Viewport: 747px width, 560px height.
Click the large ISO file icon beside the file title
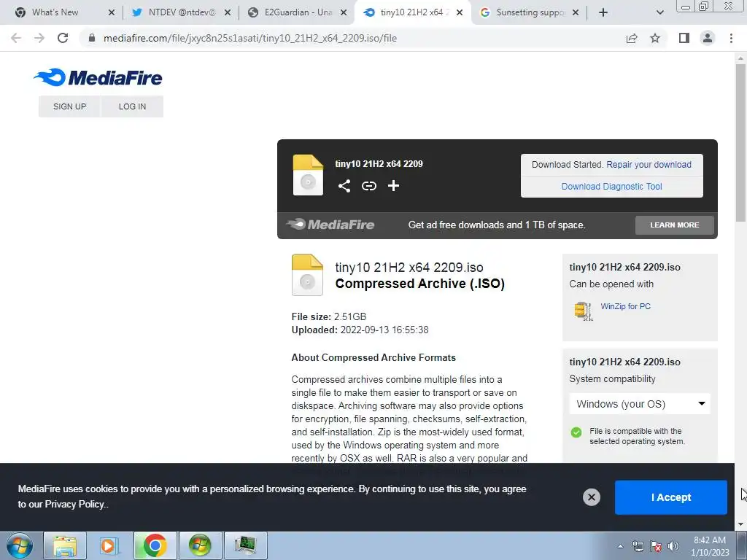307,275
